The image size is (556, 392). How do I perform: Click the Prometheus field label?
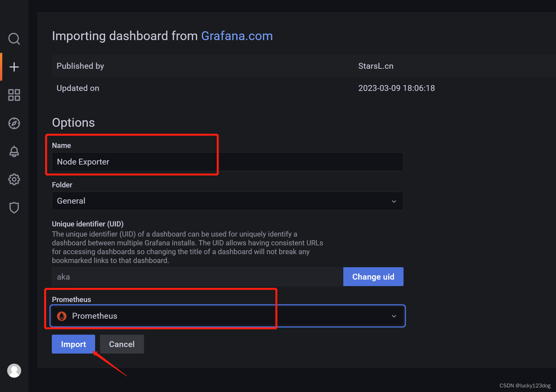(x=71, y=299)
